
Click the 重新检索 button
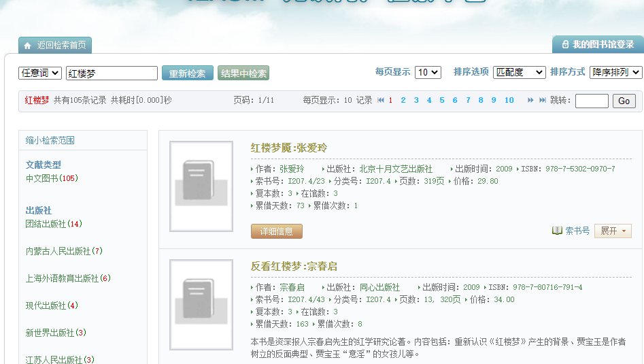(x=188, y=73)
